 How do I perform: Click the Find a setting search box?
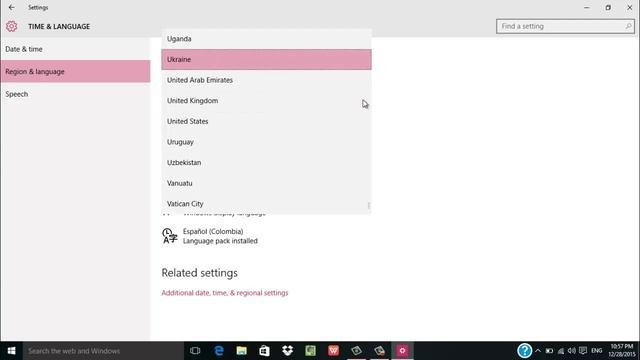pyautogui.click(x=565, y=26)
